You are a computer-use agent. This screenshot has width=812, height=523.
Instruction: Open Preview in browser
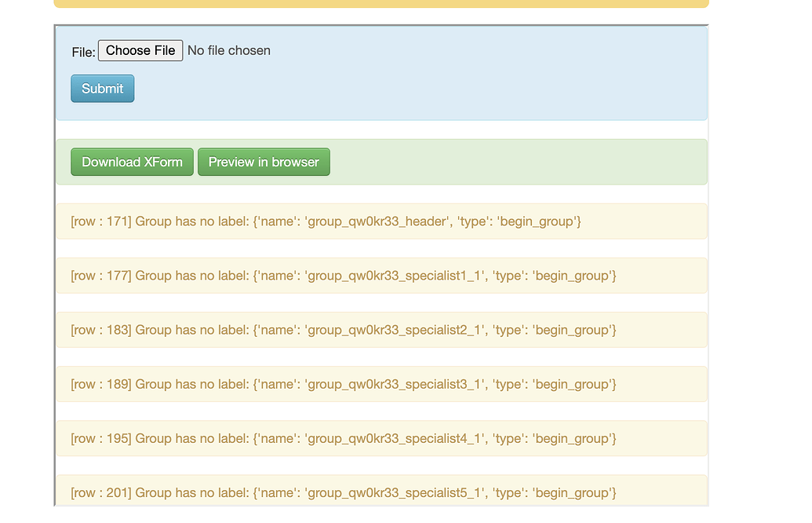point(264,162)
